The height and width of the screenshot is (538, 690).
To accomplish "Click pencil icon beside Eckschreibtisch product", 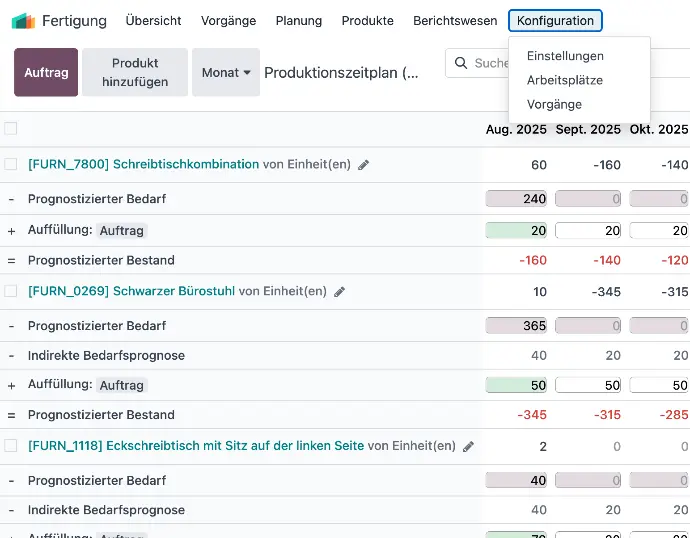I will tap(469, 446).
